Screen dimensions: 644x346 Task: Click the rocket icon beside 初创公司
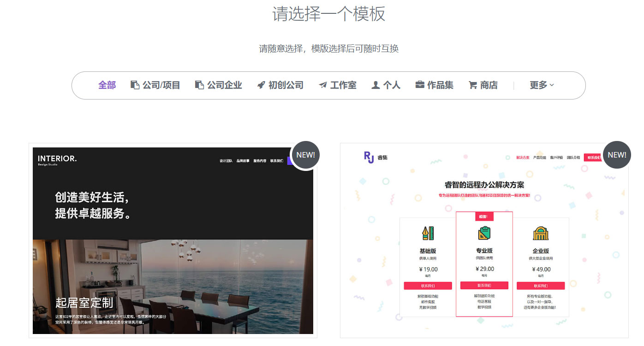(261, 85)
